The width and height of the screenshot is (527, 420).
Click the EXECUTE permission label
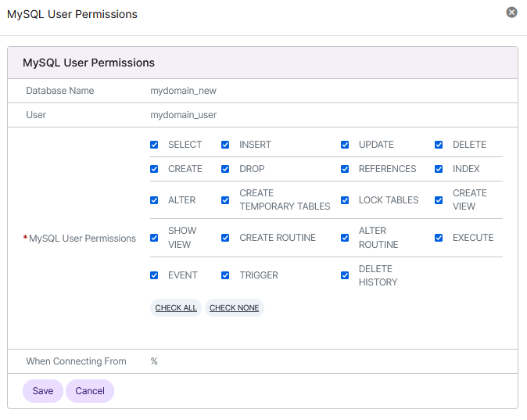click(473, 238)
